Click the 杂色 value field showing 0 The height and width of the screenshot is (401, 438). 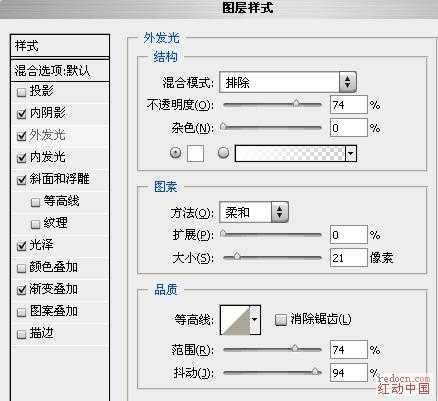(x=349, y=128)
